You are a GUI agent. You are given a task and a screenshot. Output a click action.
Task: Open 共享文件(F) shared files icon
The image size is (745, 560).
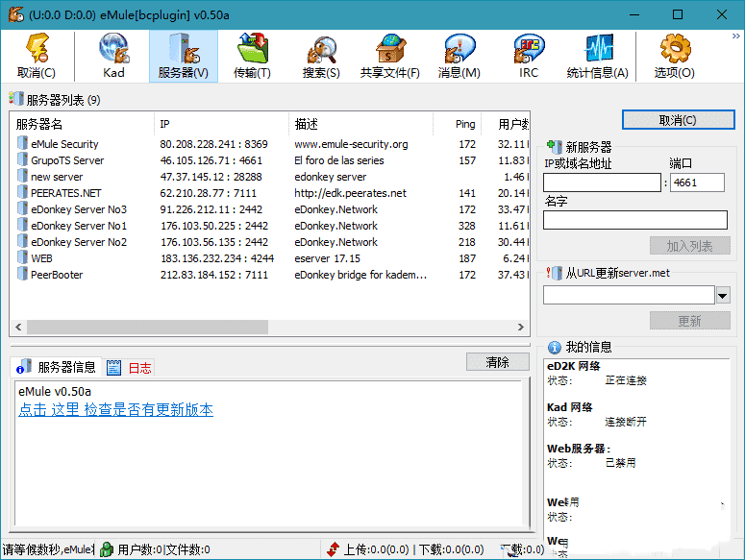pyautogui.click(x=389, y=55)
